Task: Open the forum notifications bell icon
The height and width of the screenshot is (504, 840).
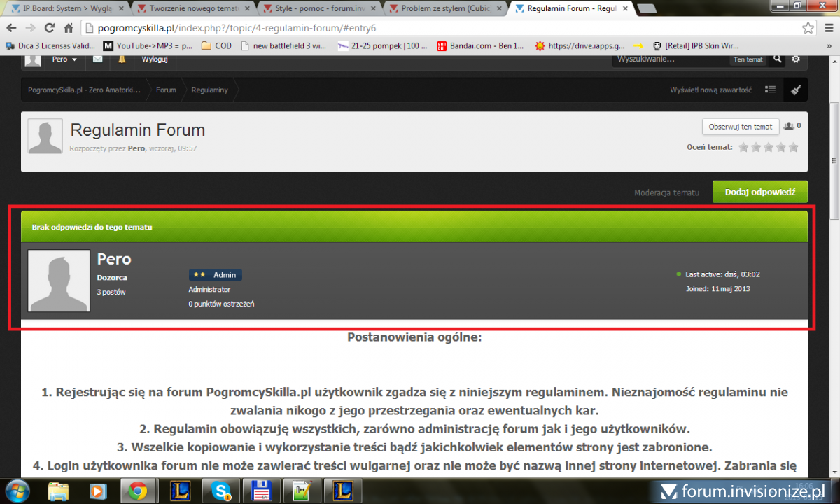Action: point(122,59)
